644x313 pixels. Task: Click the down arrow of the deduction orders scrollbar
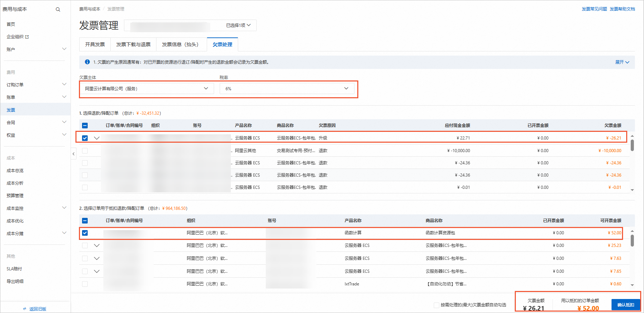[x=632, y=285]
